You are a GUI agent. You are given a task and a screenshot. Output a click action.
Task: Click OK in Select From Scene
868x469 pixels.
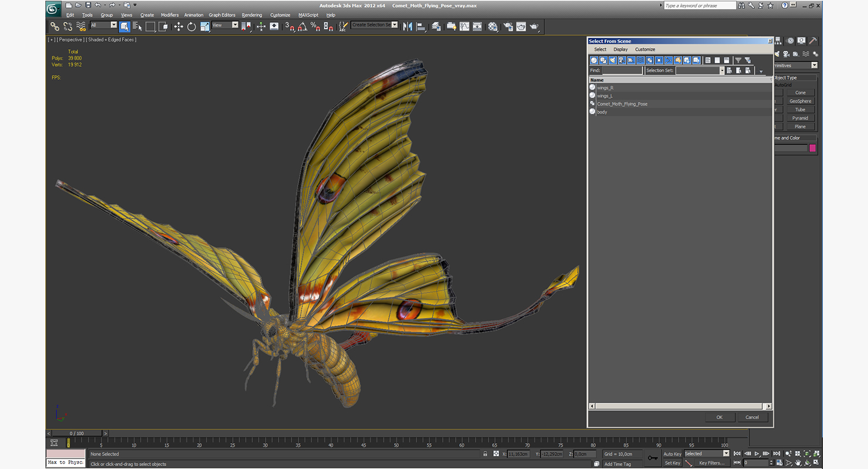719,417
